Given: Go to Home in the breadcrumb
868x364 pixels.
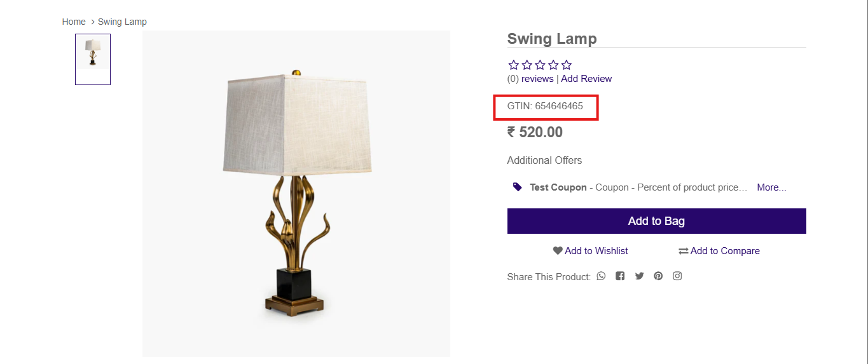Looking at the screenshot, I should pyautogui.click(x=74, y=22).
